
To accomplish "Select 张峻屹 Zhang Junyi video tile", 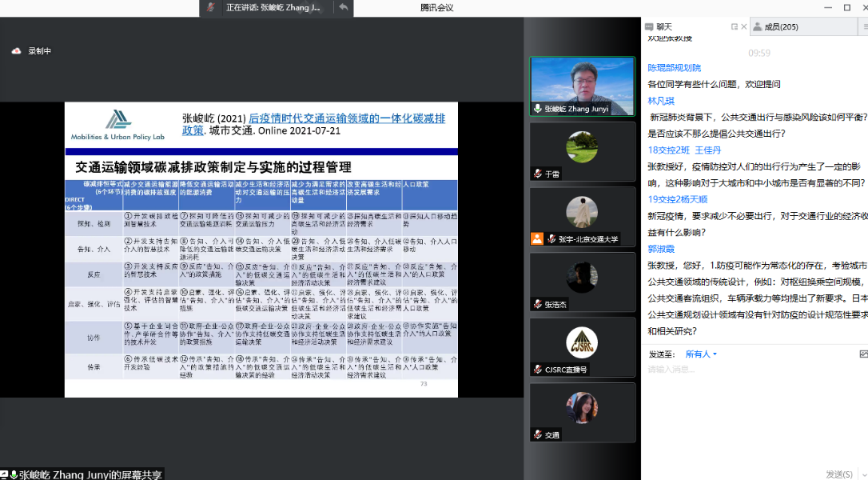I will pos(582,86).
